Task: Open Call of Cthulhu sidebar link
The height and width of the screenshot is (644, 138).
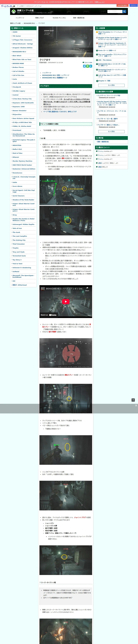Action: tap(18, 71)
